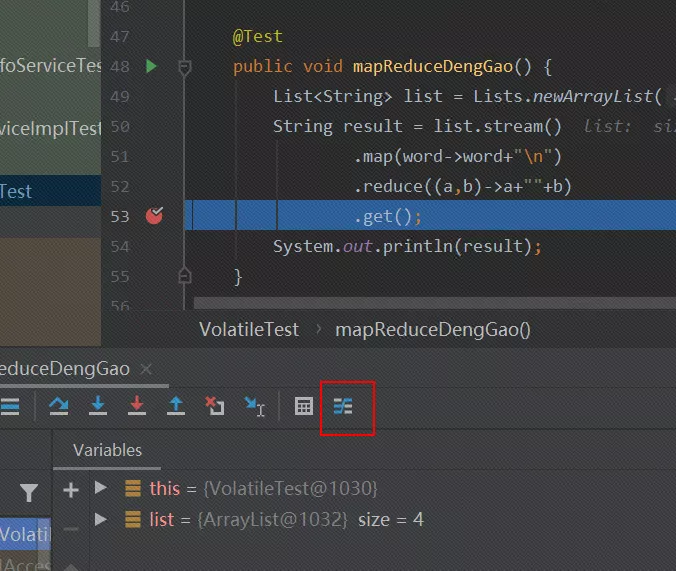The height and width of the screenshot is (571, 676).
Task: Click the Trace Current Stream Chain icon
Action: click(x=343, y=407)
